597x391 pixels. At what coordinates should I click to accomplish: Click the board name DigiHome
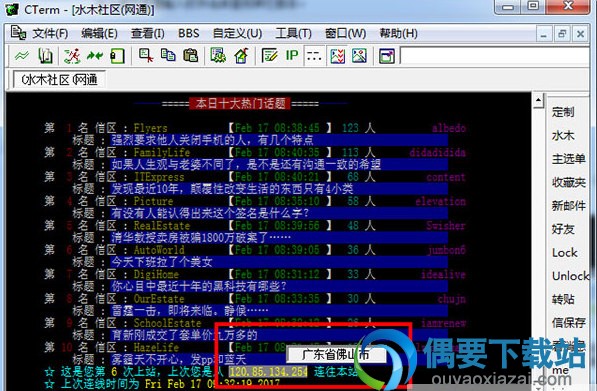(x=156, y=274)
